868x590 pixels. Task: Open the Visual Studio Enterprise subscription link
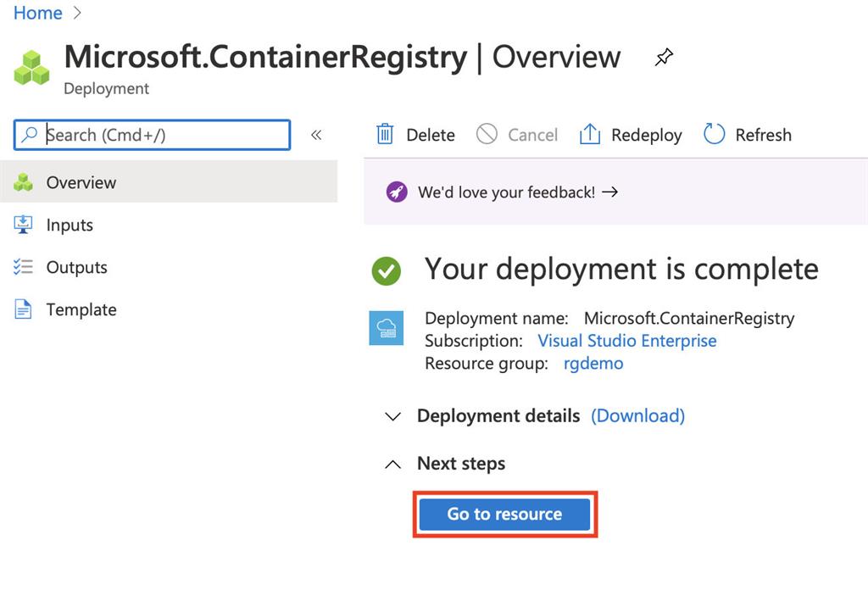point(627,340)
